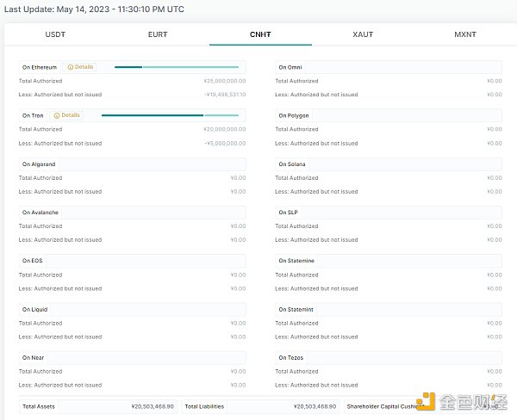Image resolution: width=517 pixels, height=420 pixels.
Task: Click the info icon beside On Ethereum
Action: click(x=70, y=67)
